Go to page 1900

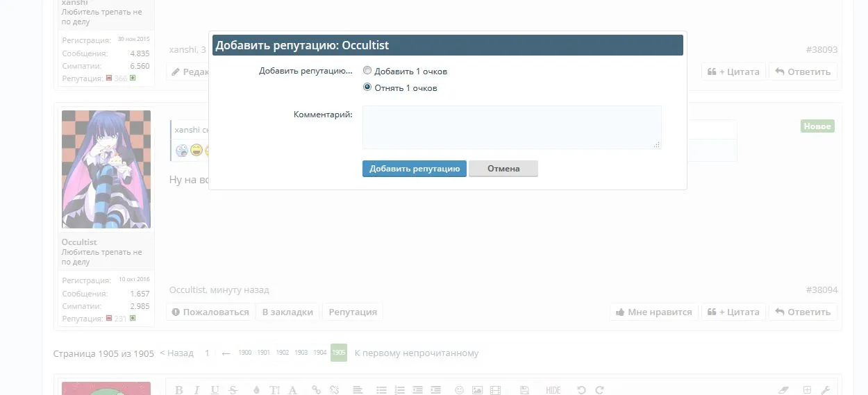click(245, 353)
